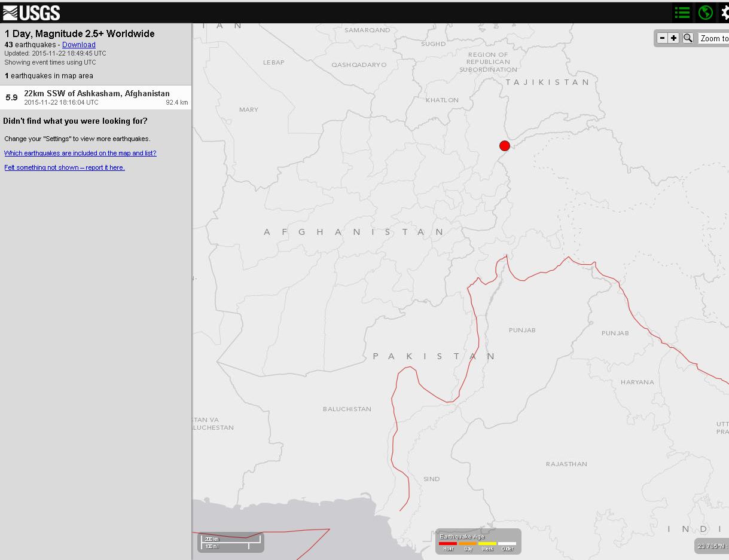Click the red Hour swatch in legend
This screenshot has height=560, width=729.
[x=448, y=544]
